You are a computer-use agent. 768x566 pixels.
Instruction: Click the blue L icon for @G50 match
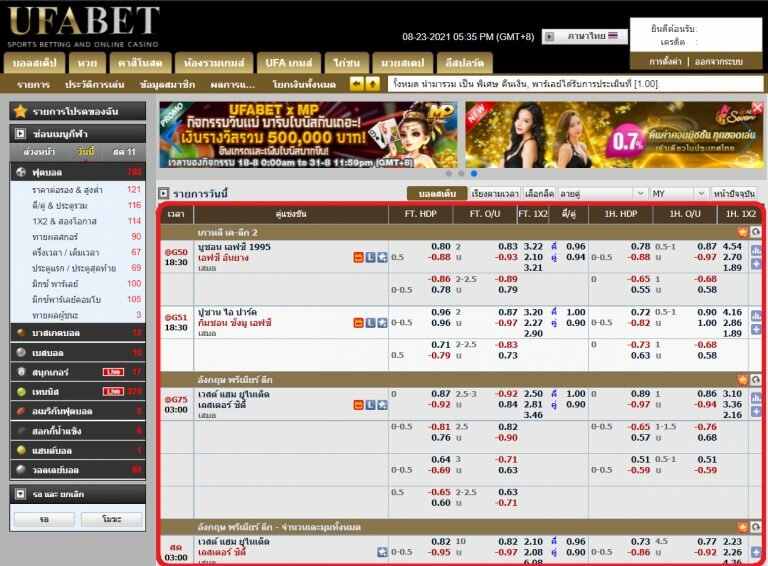click(370, 257)
